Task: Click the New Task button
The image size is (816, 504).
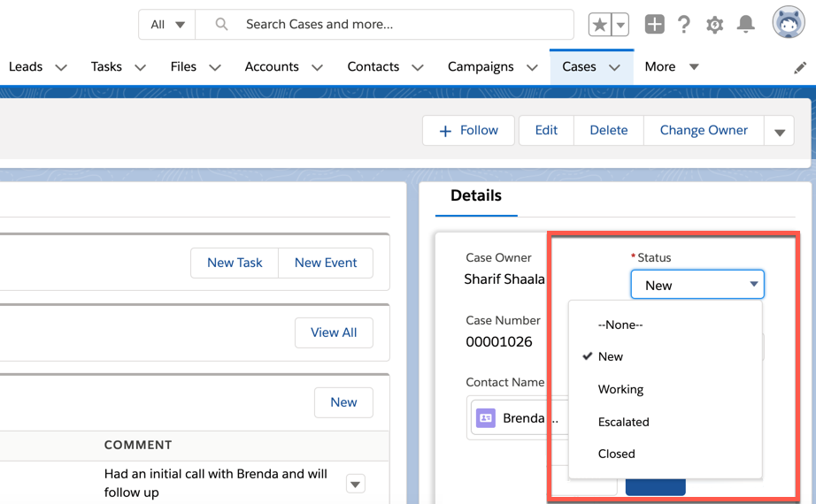Action: pos(235,263)
